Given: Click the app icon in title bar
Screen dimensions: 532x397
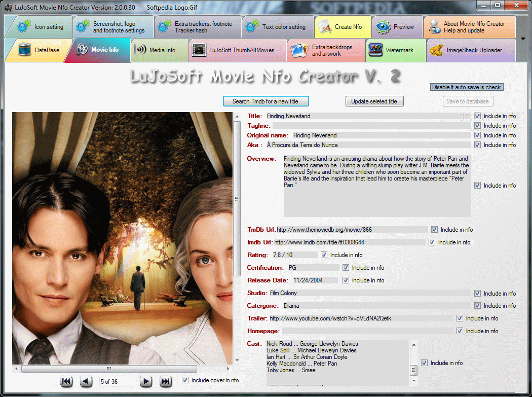Looking at the screenshot, I should pos(8,7).
